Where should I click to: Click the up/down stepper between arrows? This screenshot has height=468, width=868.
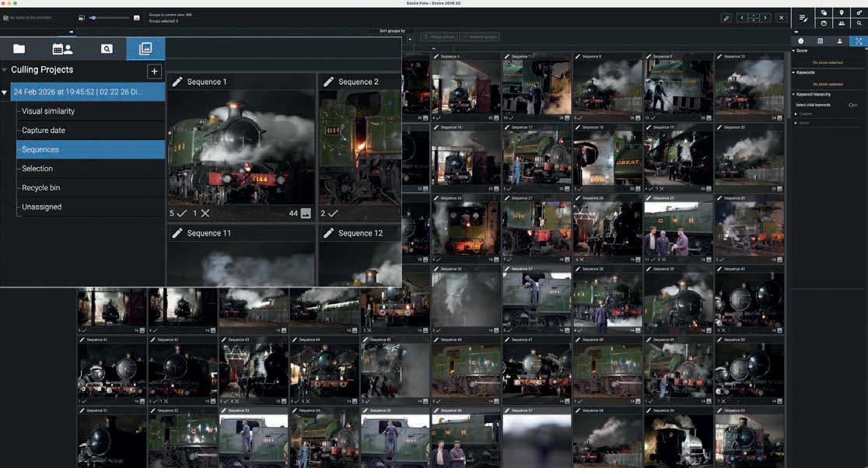tap(754, 18)
